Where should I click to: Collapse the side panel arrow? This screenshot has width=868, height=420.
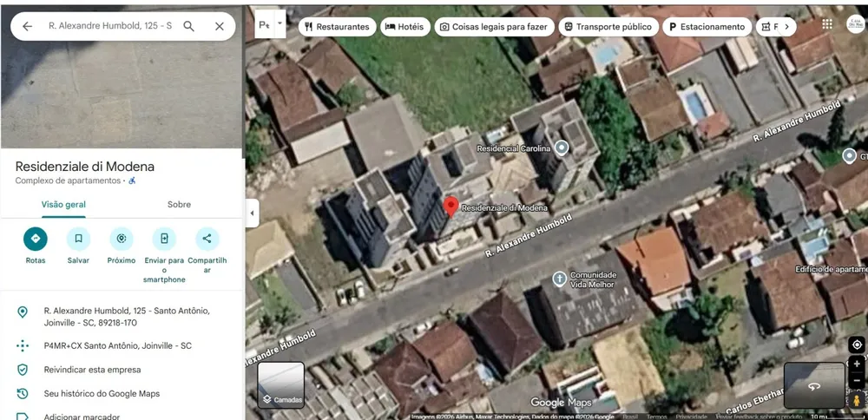pyautogui.click(x=253, y=213)
